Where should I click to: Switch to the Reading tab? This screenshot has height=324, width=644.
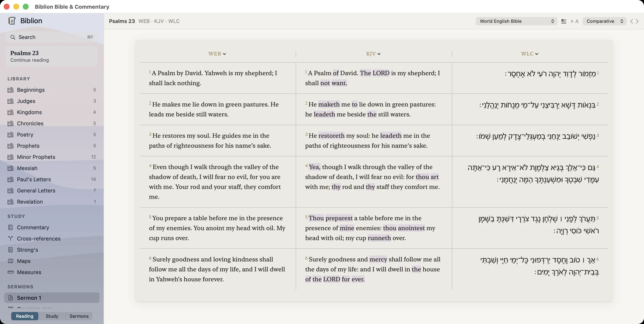pos(24,316)
